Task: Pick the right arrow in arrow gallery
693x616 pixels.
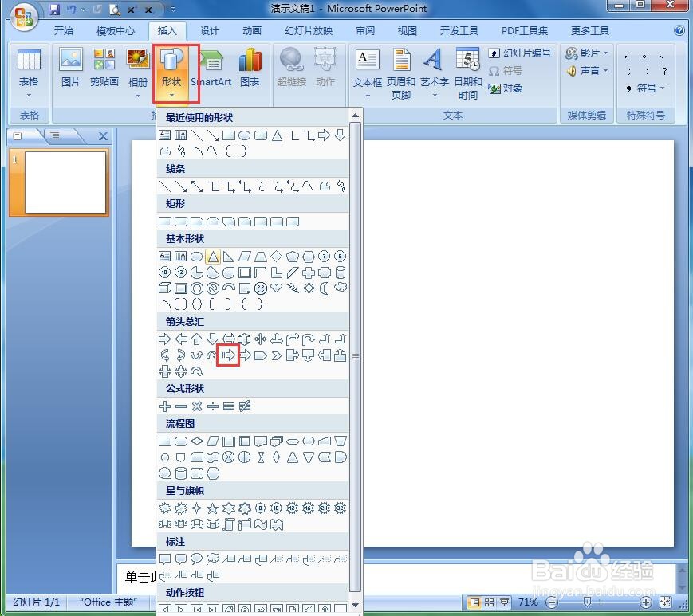Action: tap(164, 339)
